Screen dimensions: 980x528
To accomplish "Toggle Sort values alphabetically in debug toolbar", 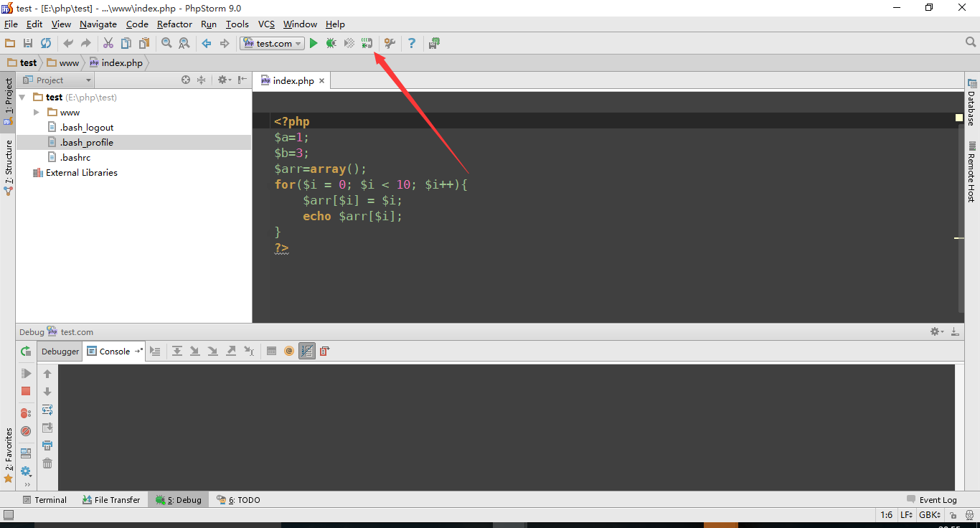I will click(307, 351).
